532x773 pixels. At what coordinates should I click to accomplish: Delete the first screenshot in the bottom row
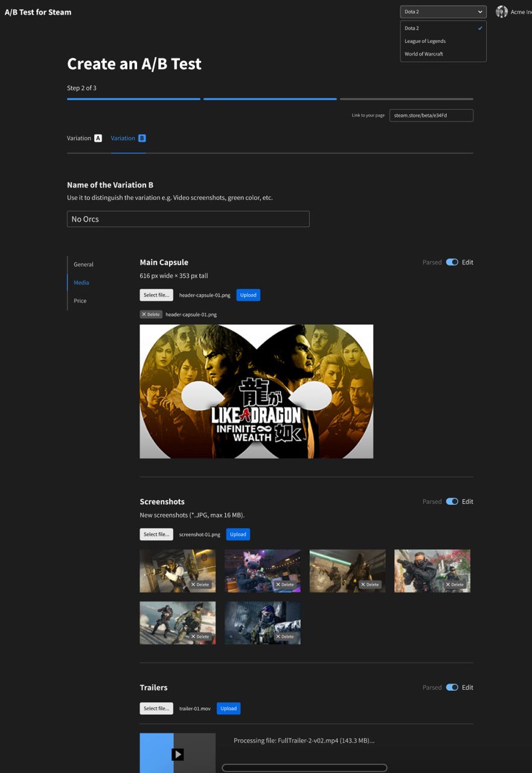click(200, 637)
